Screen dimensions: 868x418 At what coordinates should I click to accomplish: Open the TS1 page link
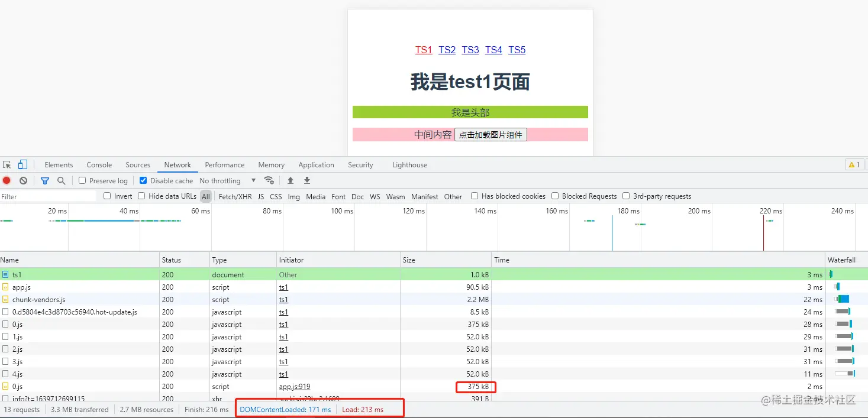pyautogui.click(x=424, y=50)
